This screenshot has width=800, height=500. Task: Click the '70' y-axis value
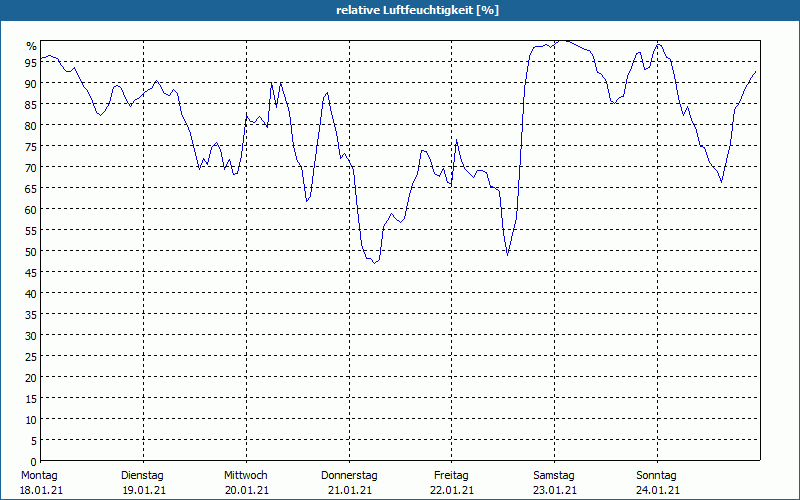click(x=31, y=168)
